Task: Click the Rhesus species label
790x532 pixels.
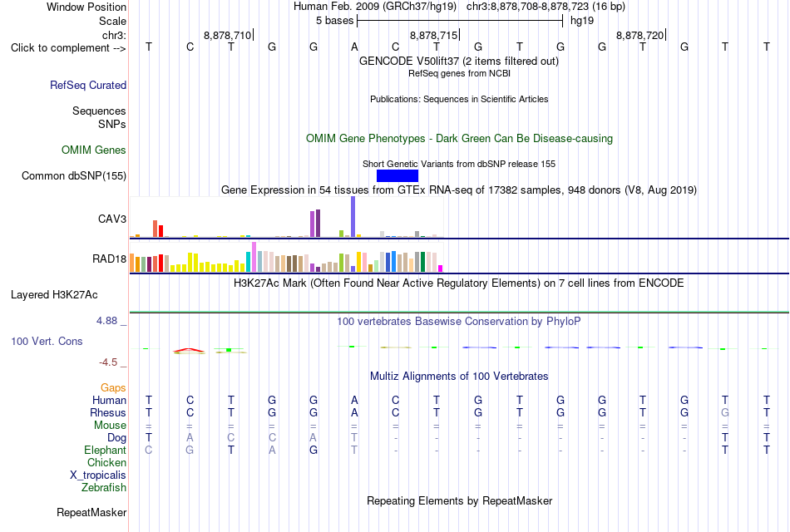Action: [x=108, y=413]
